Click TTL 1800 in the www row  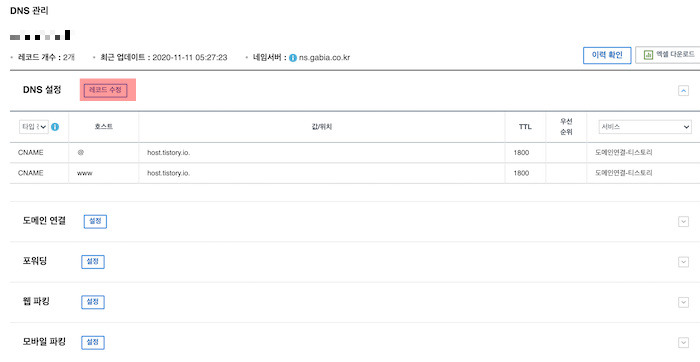pos(521,173)
